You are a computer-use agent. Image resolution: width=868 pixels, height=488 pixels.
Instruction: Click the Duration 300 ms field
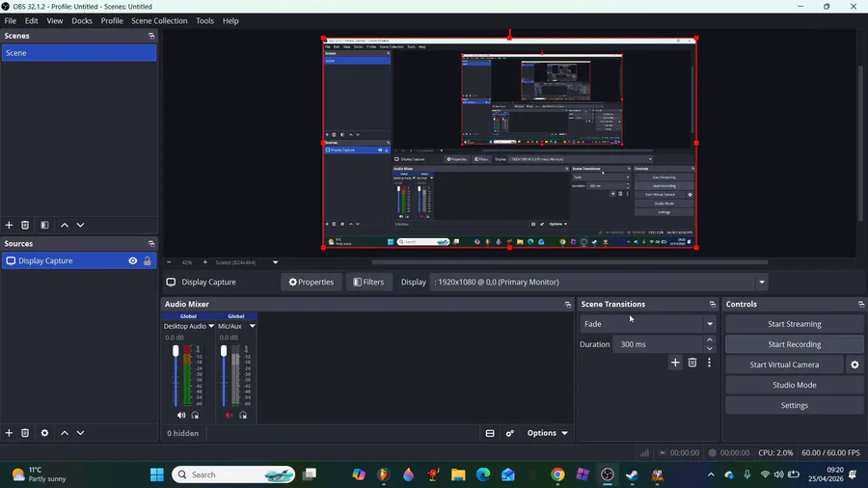point(657,344)
